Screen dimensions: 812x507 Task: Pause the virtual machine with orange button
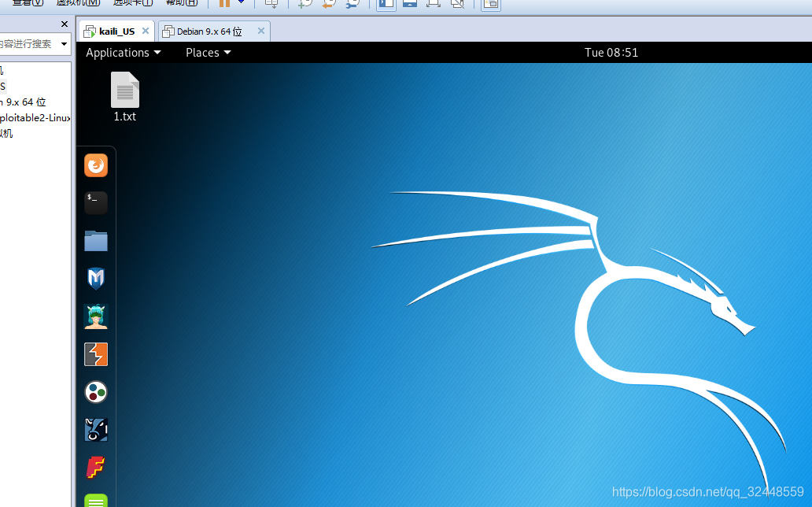pyautogui.click(x=224, y=3)
